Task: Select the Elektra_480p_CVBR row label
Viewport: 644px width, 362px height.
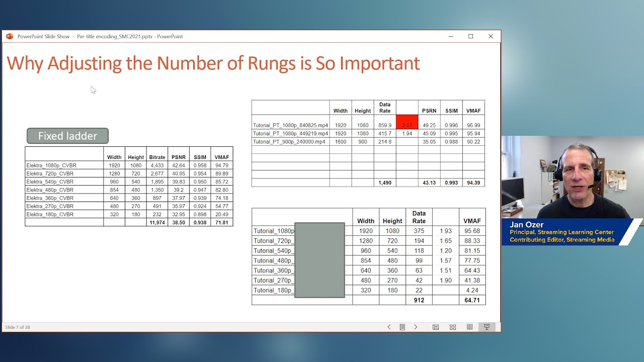Action: [x=50, y=190]
